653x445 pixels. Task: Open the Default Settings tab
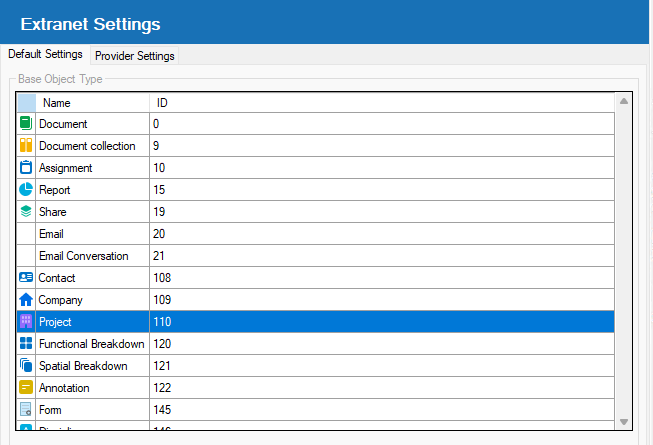pyautogui.click(x=45, y=55)
